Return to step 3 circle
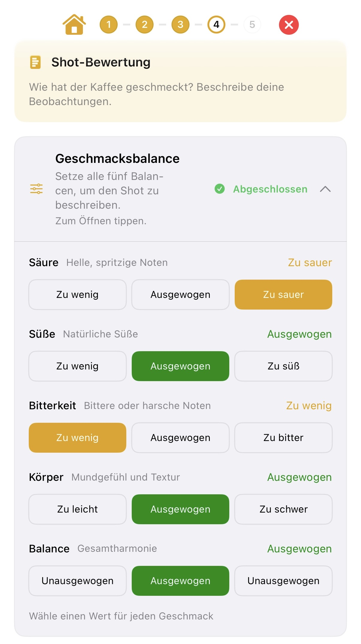 click(x=180, y=25)
